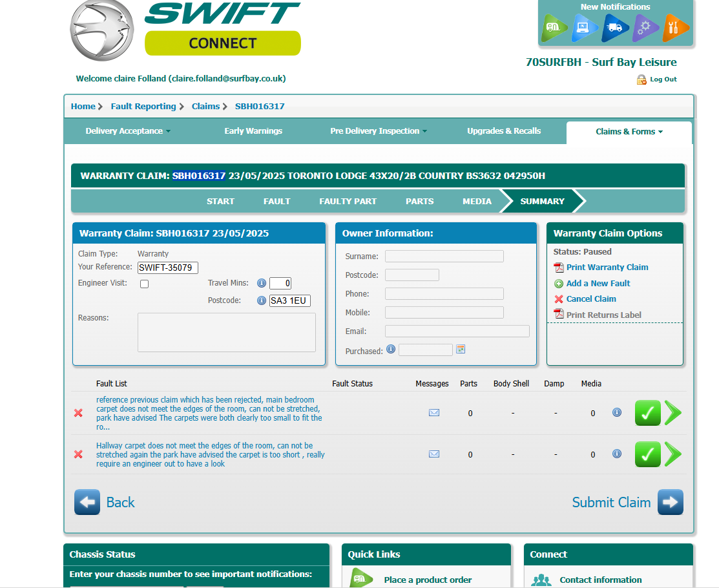Click the Postcode info icon in the claim panel
This screenshot has width=719, height=588.
[262, 300]
